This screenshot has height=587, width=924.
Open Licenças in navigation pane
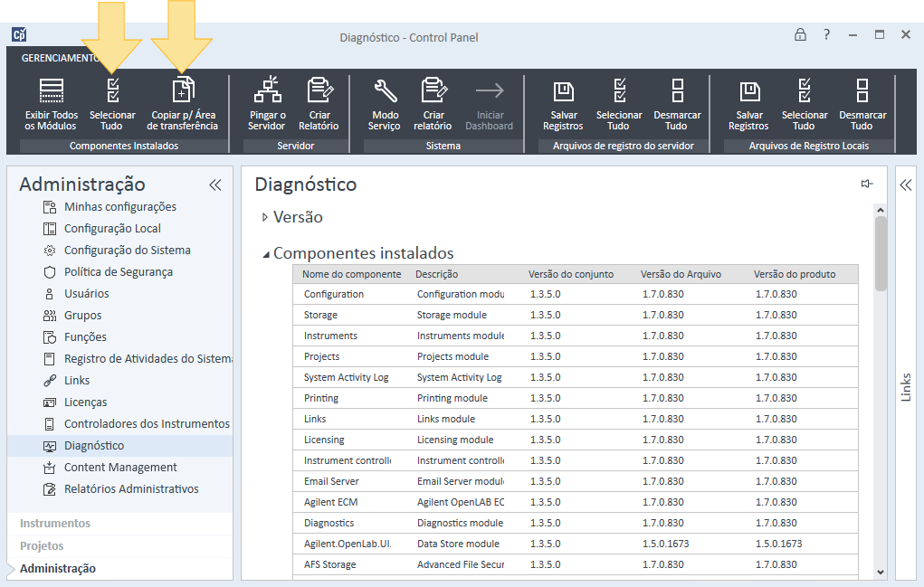click(85, 402)
